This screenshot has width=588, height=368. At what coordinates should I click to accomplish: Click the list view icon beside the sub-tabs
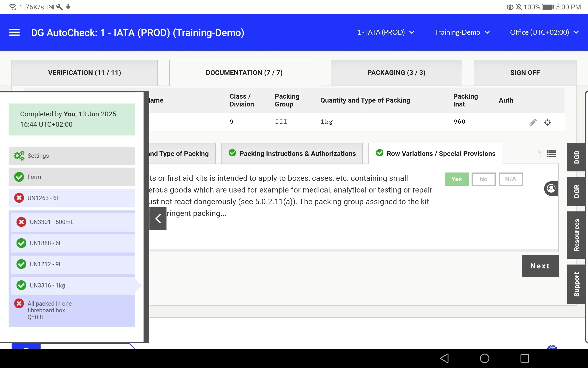[x=551, y=154]
